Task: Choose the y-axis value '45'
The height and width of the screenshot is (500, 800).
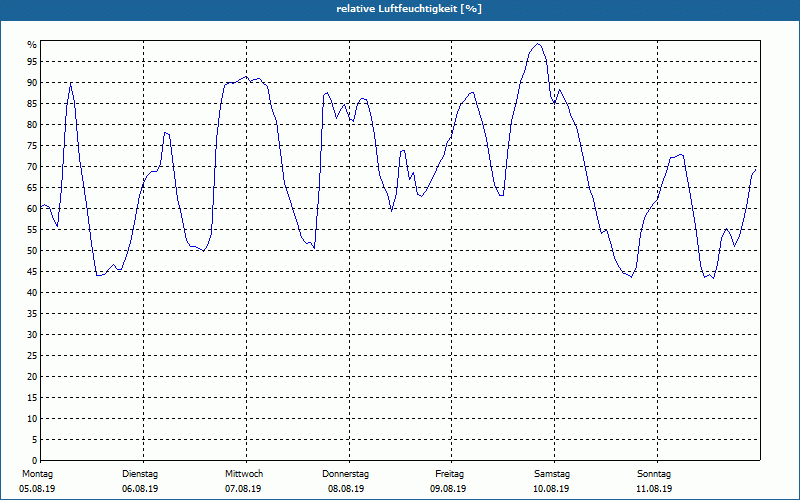Action: [32, 271]
